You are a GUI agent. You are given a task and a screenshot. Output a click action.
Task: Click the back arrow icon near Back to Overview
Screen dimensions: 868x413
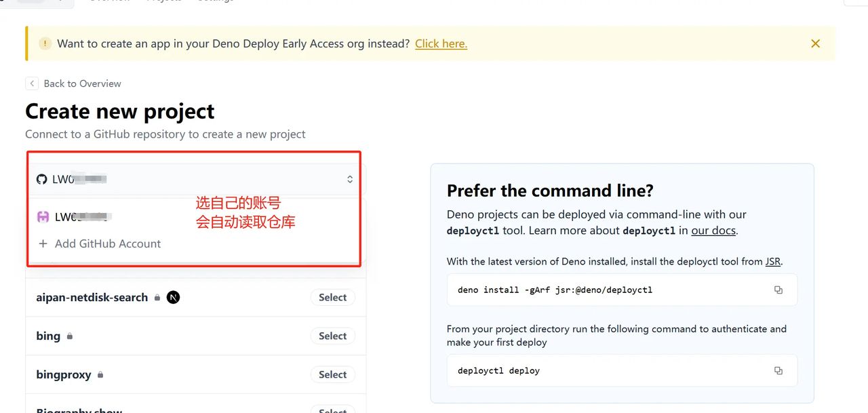click(x=31, y=83)
